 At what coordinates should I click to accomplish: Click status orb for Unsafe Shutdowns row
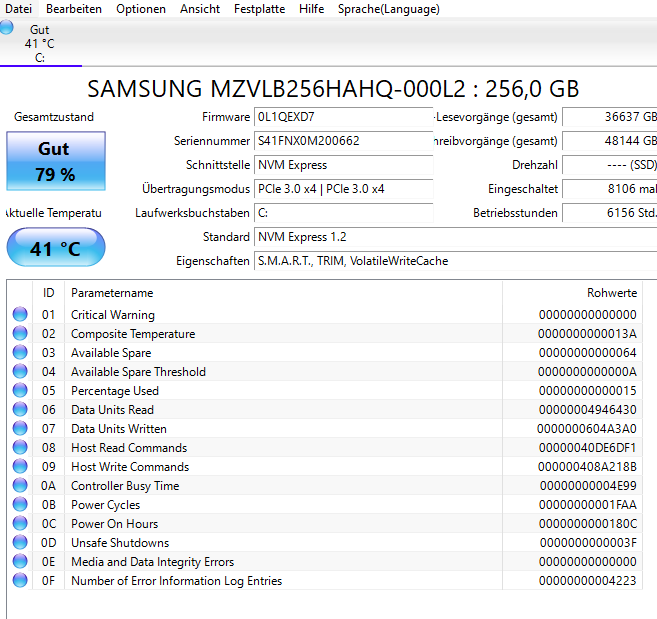pos(20,542)
